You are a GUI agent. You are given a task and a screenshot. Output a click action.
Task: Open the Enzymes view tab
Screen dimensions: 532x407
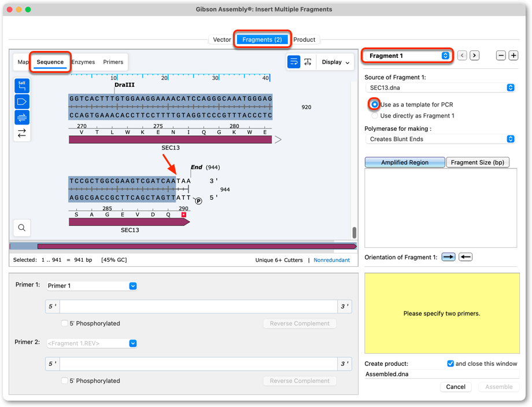click(83, 62)
